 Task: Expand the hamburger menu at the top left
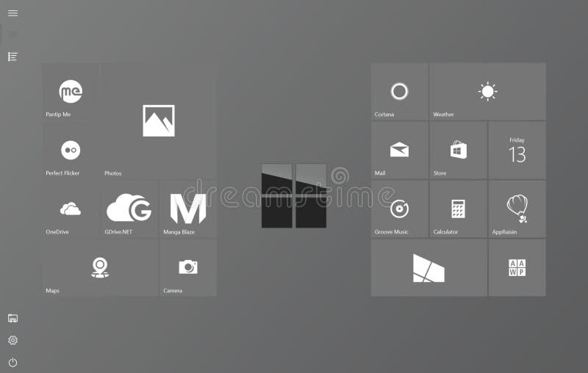pyautogui.click(x=12, y=13)
